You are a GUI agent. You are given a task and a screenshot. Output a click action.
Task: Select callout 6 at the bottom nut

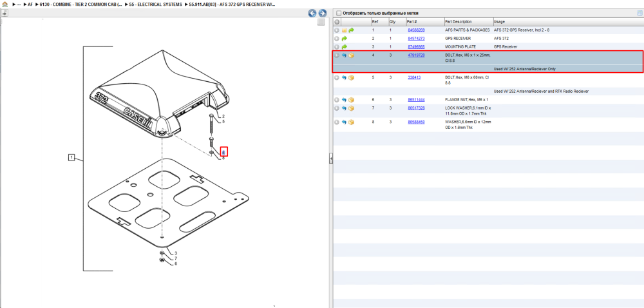tap(176, 264)
